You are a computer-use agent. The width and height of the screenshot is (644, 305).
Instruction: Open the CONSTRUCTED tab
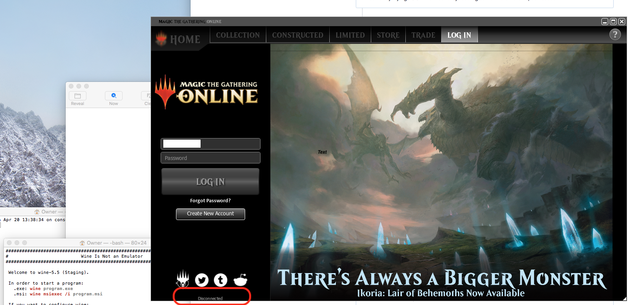pos(298,35)
